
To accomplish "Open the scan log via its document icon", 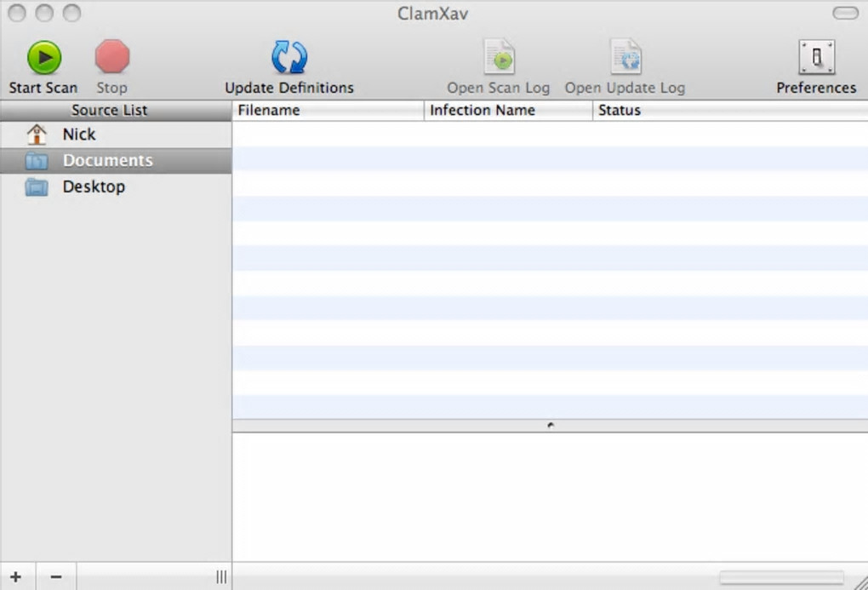I will [500, 57].
